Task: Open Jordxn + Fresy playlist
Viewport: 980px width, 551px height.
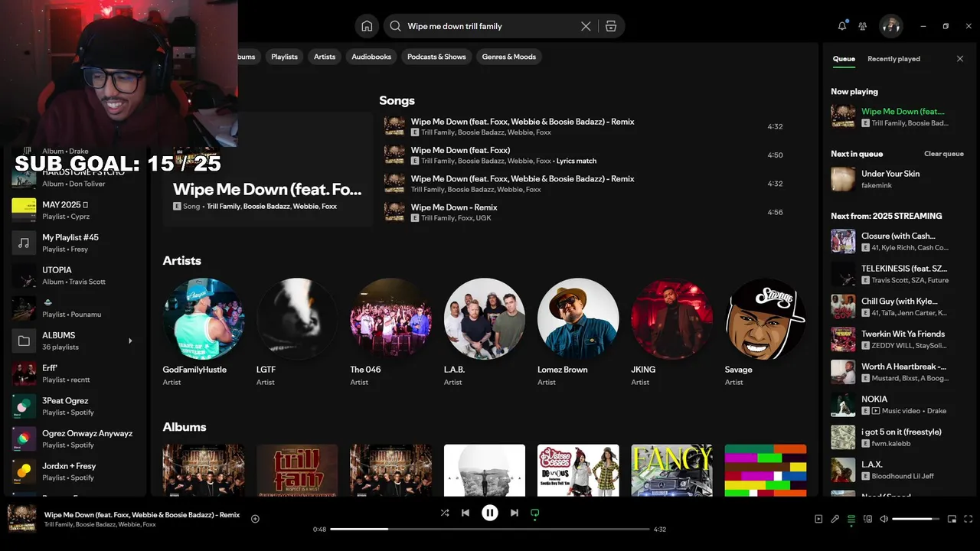Action: click(75, 471)
